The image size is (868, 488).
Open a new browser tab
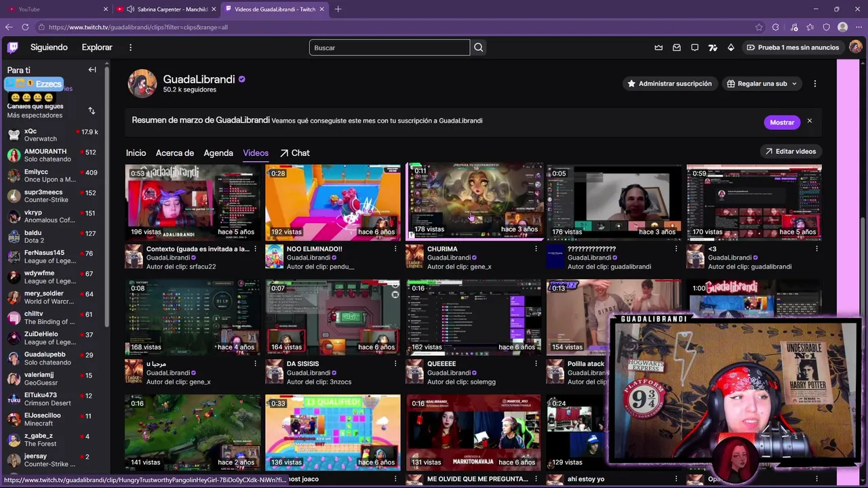tap(338, 9)
